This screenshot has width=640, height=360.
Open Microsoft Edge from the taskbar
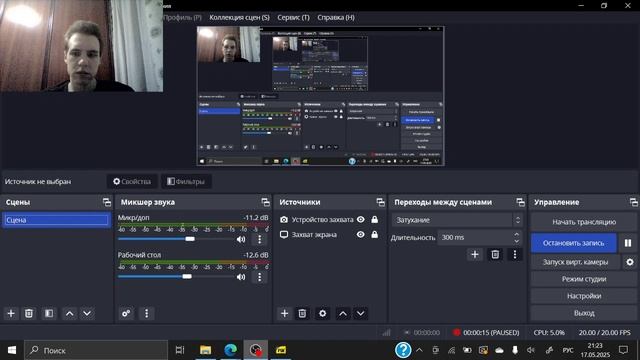[231, 350]
